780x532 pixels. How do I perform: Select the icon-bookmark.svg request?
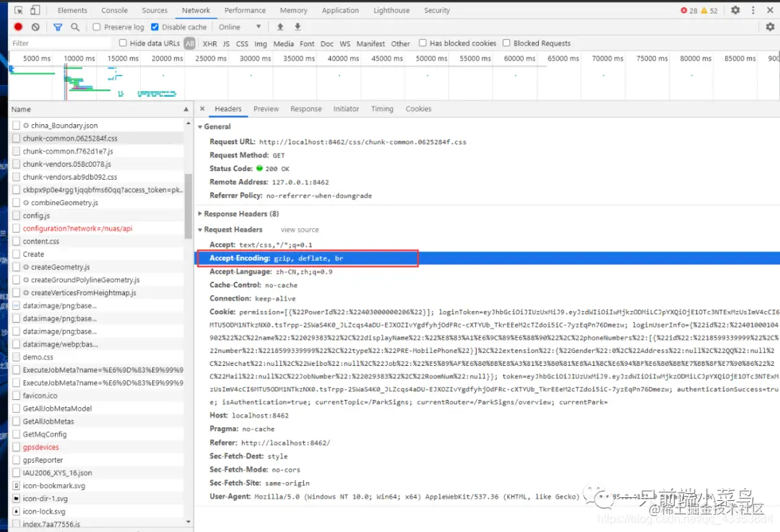(x=53, y=486)
